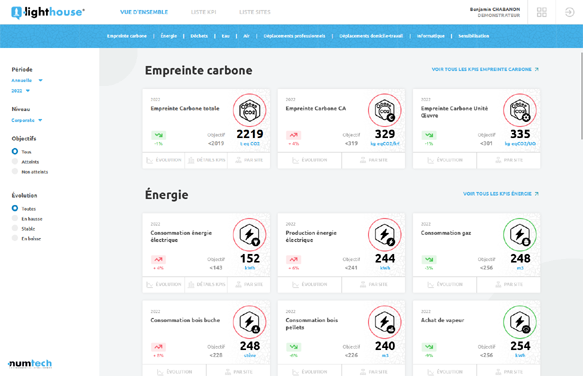Click the Empreinte Carbone CA CO2 icon
The width and height of the screenshot is (583, 376).
384,110
